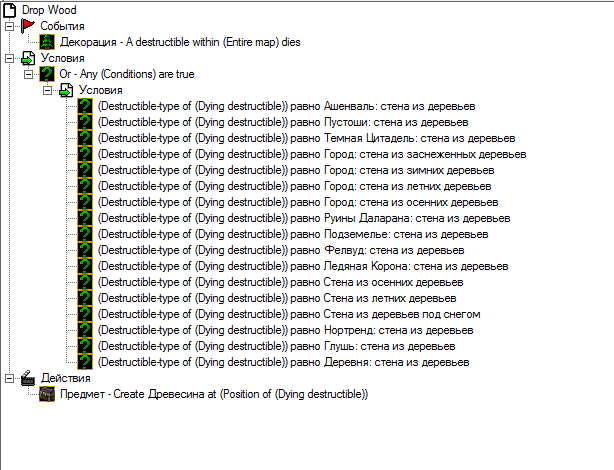The width and height of the screenshot is (614, 470).
Task: Select condition равно Стена из осенних деревьев
Action: coord(280,282)
